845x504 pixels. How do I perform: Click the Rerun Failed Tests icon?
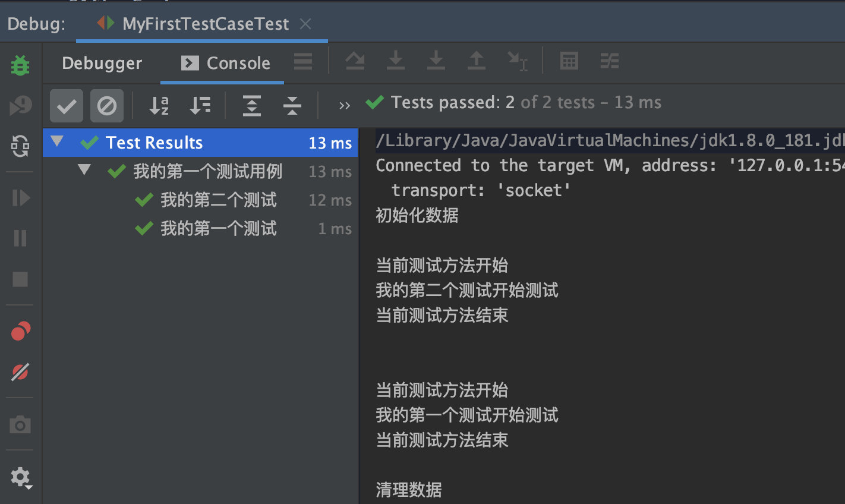(x=20, y=106)
